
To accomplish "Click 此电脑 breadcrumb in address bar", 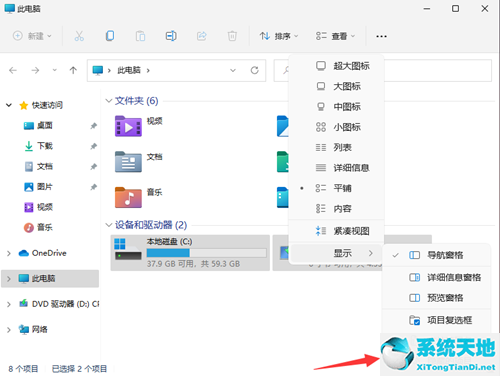I will [129, 70].
